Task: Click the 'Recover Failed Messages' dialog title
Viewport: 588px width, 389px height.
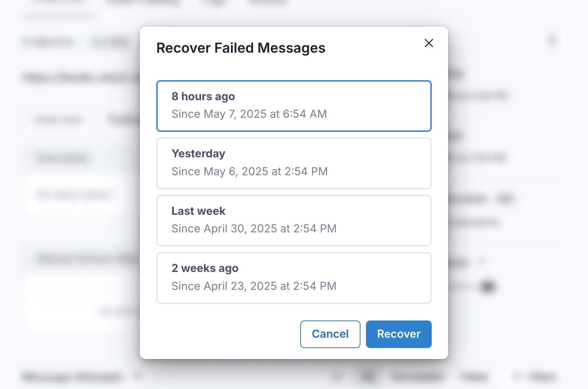Action: (x=241, y=48)
